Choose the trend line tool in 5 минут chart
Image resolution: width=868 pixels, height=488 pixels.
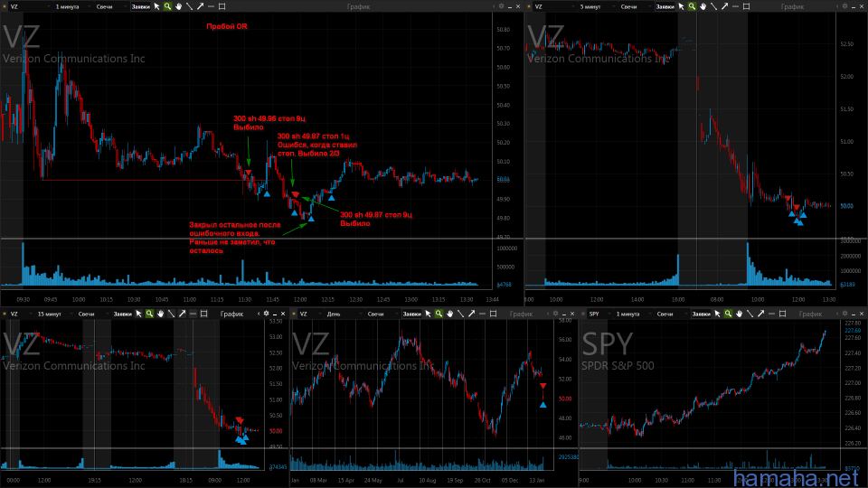(x=713, y=6)
